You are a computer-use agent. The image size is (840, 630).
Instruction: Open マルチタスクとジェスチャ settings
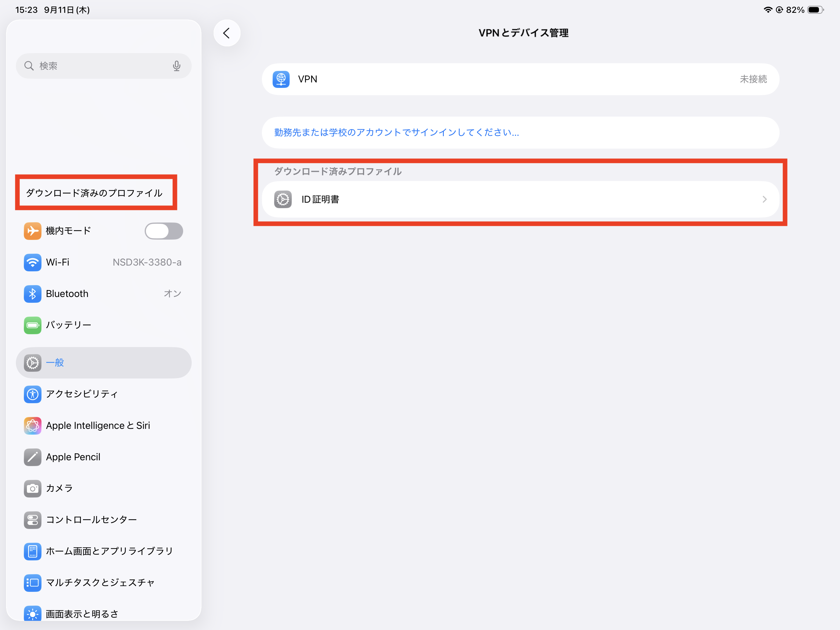(x=100, y=582)
